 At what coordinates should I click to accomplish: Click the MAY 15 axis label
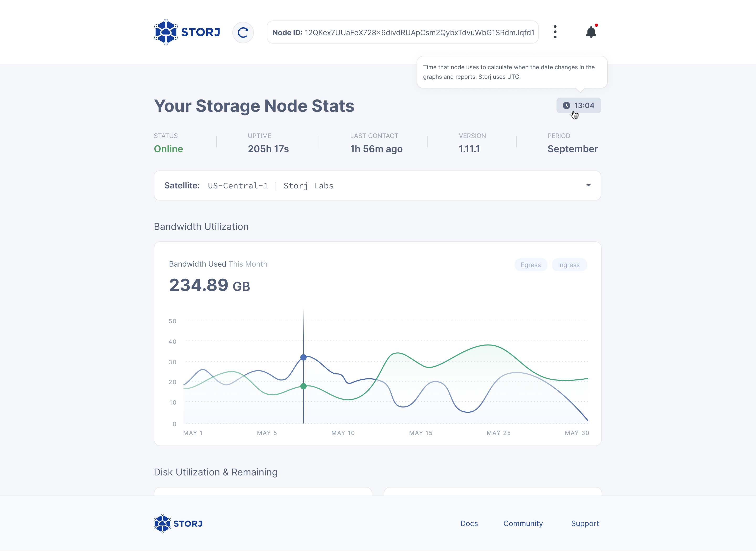[x=420, y=433]
